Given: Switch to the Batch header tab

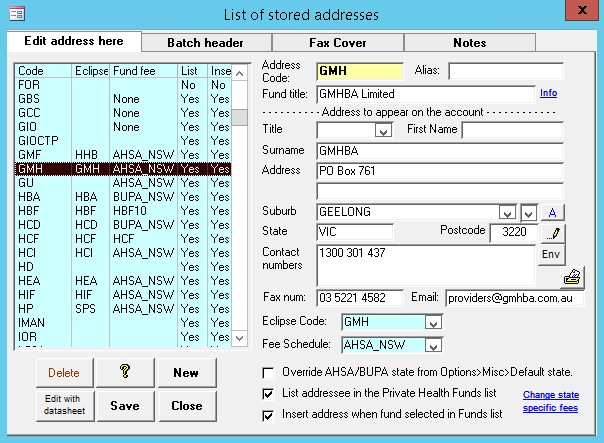Looking at the screenshot, I should [x=206, y=42].
